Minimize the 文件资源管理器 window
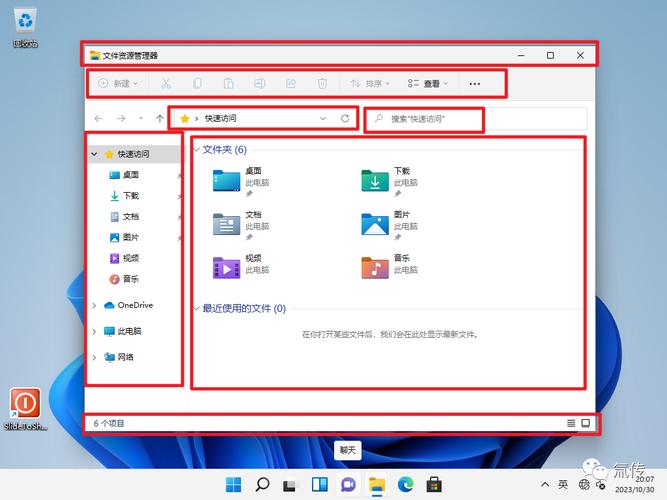667x500 pixels. pos(521,55)
